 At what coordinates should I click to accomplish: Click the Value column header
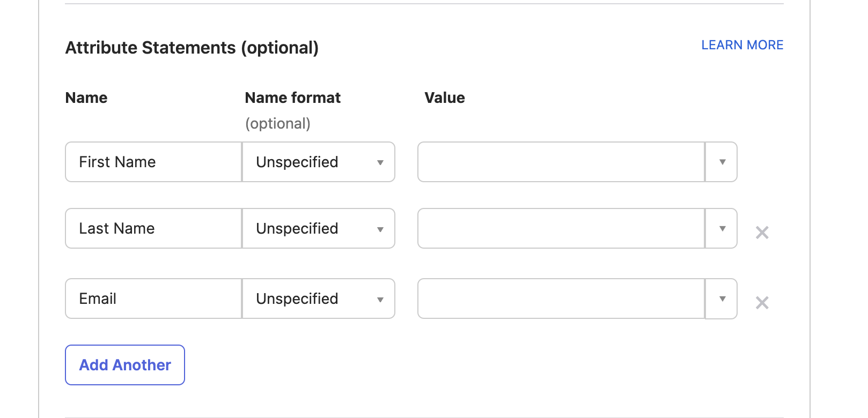[x=445, y=98]
